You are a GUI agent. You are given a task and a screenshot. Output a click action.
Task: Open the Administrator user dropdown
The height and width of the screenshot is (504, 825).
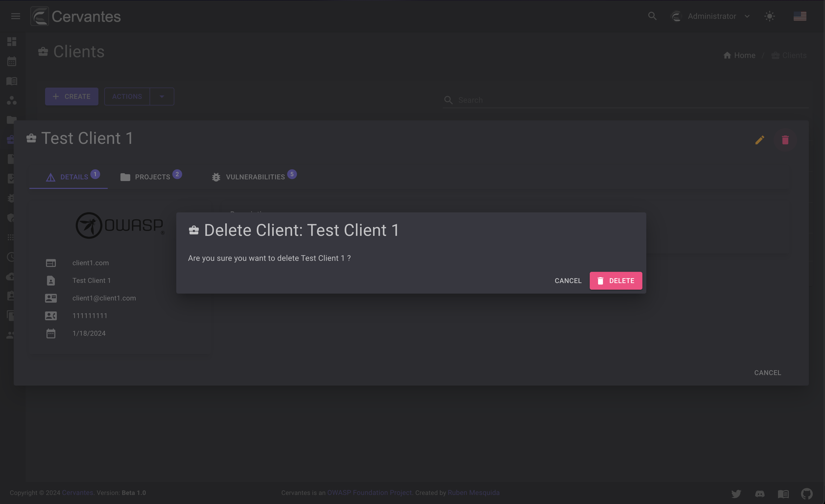[710, 16]
